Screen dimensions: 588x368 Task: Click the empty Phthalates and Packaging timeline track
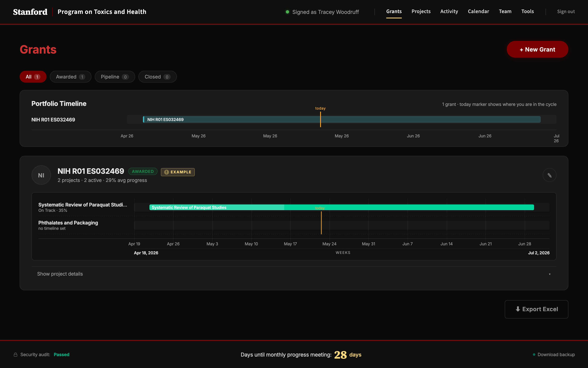pos(342,225)
